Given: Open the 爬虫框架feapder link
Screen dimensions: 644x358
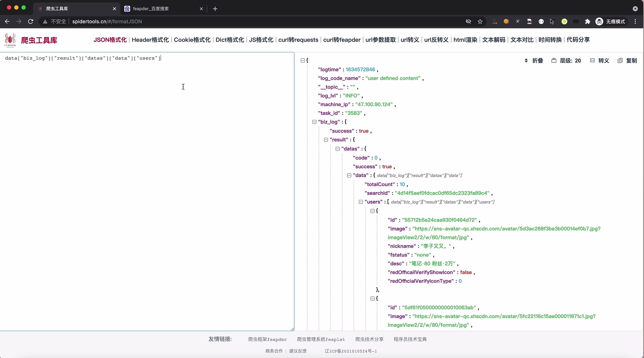Looking at the screenshot, I should [x=267, y=339].
